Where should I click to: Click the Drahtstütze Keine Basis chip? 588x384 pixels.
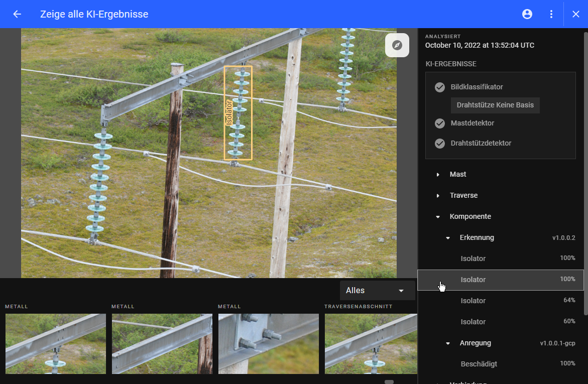(x=495, y=105)
